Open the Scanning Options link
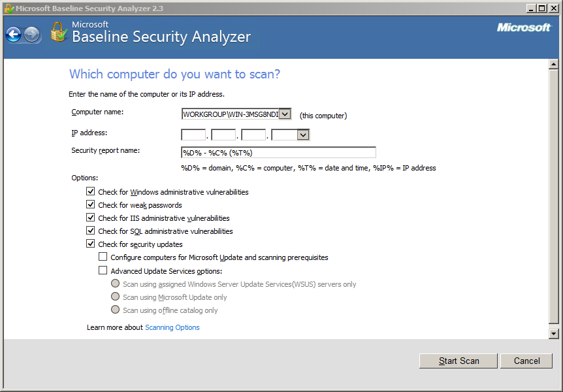The height and width of the screenshot is (392, 563). click(172, 327)
